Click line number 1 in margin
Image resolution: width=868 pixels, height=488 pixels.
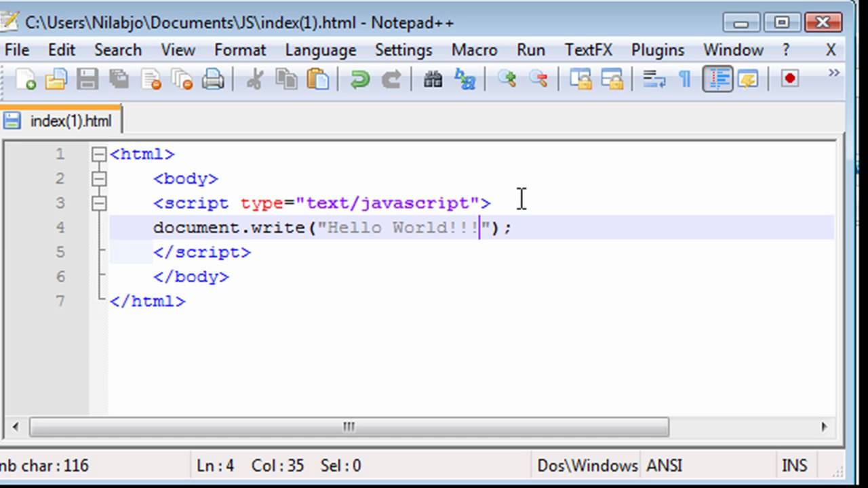tap(60, 155)
